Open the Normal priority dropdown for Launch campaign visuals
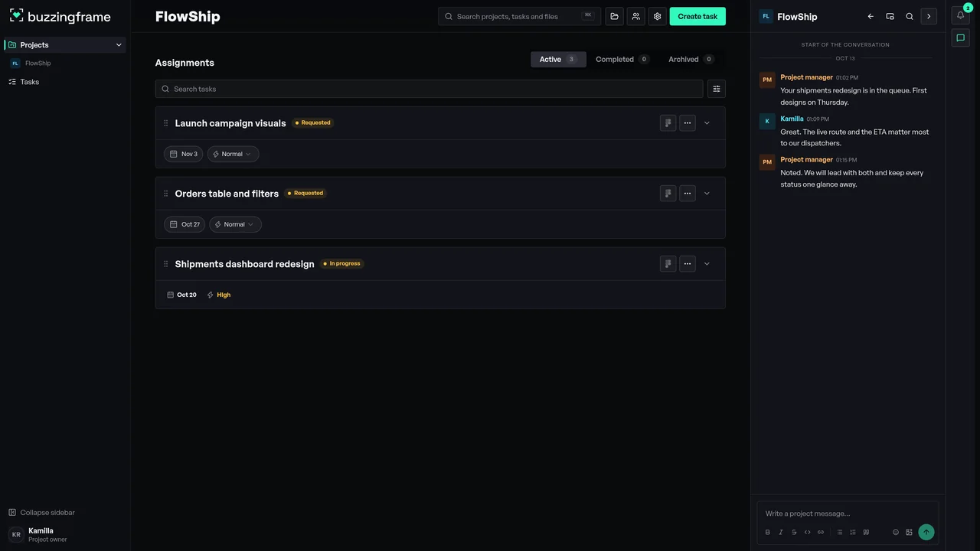 (x=233, y=154)
